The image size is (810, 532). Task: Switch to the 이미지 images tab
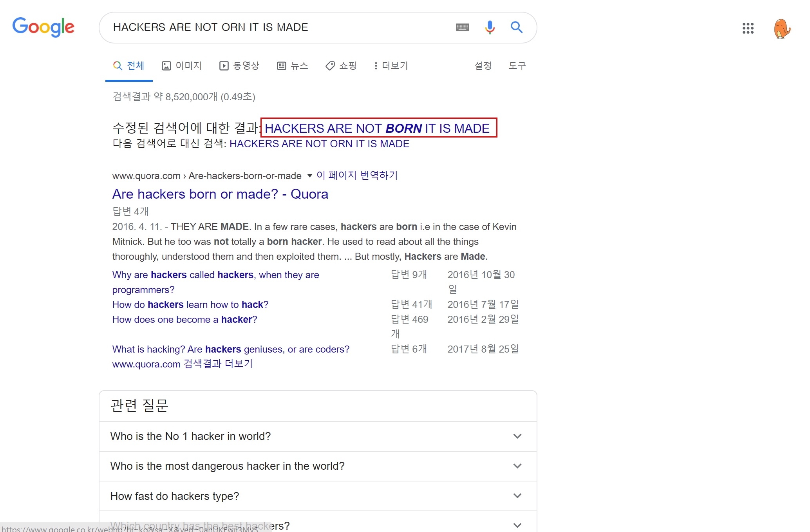(182, 66)
